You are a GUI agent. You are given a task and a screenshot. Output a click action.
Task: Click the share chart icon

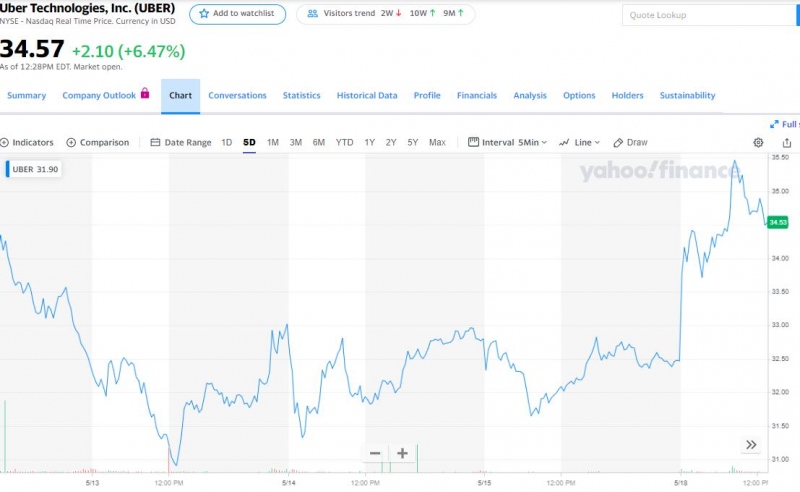point(787,143)
